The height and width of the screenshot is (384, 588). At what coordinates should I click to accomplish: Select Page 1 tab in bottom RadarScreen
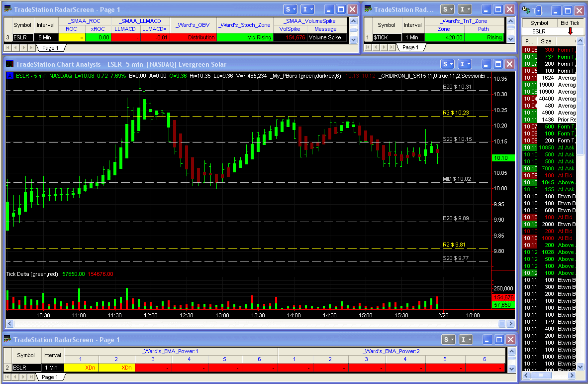(x=50, y=377)
